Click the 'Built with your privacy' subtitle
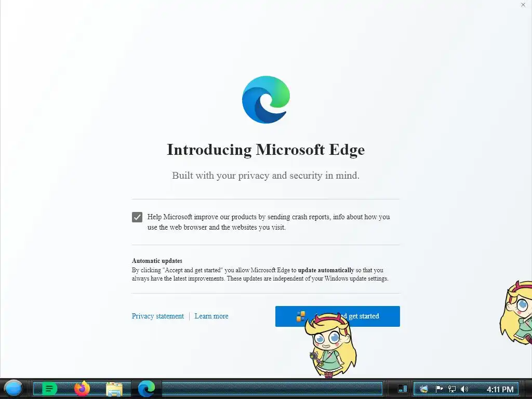 (265, 176)
